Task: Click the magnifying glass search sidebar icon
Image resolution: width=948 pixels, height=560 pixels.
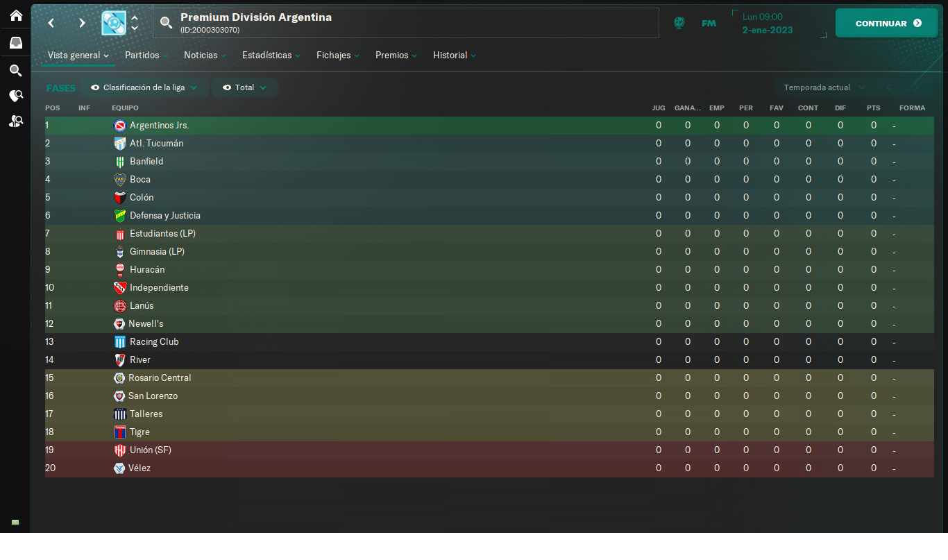Action: 15,70
